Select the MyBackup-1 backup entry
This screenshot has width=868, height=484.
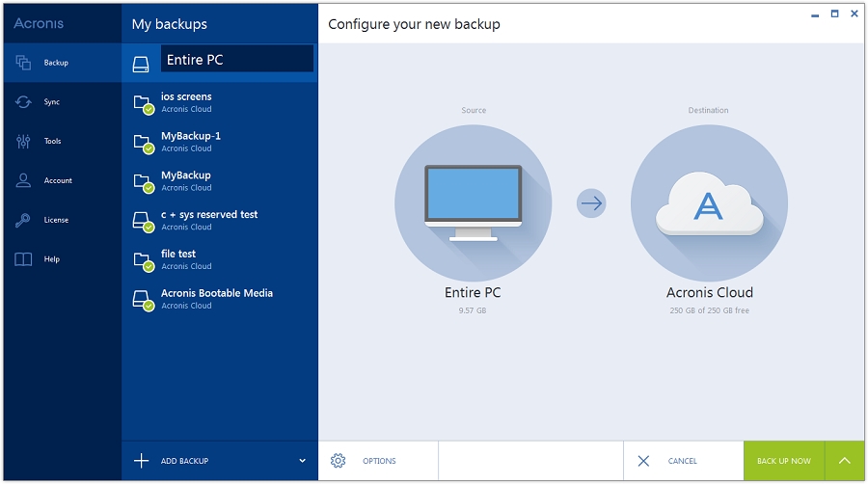(219, 142)
